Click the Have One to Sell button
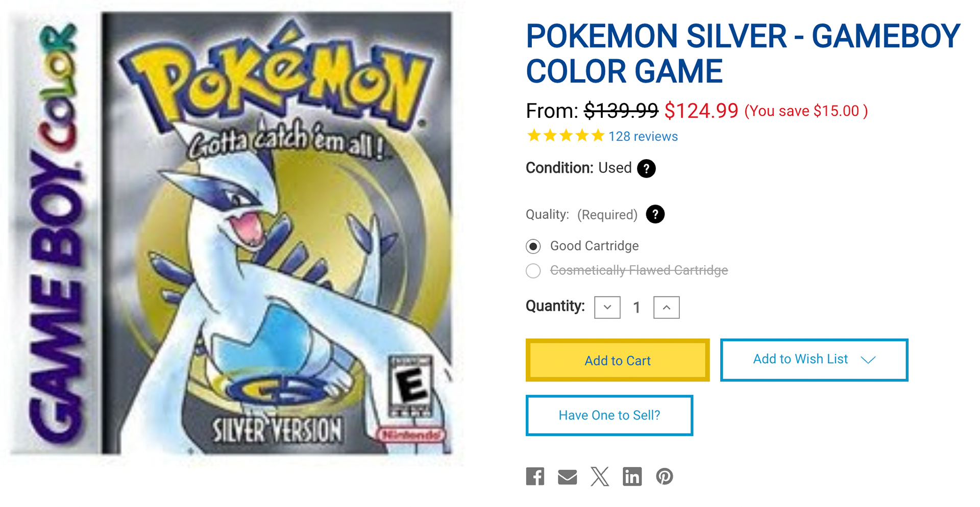 click(x=609, y=415)
